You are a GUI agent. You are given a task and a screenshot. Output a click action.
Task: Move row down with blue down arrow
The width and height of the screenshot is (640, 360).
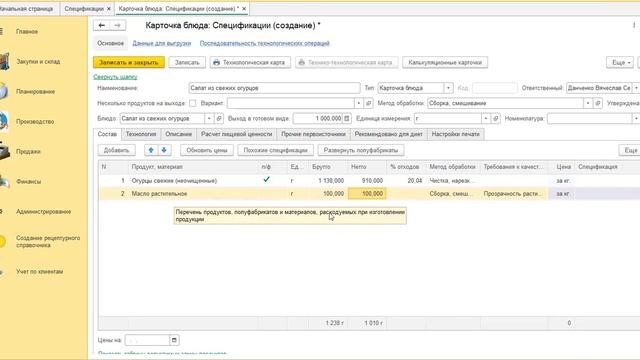click(164, 150)
